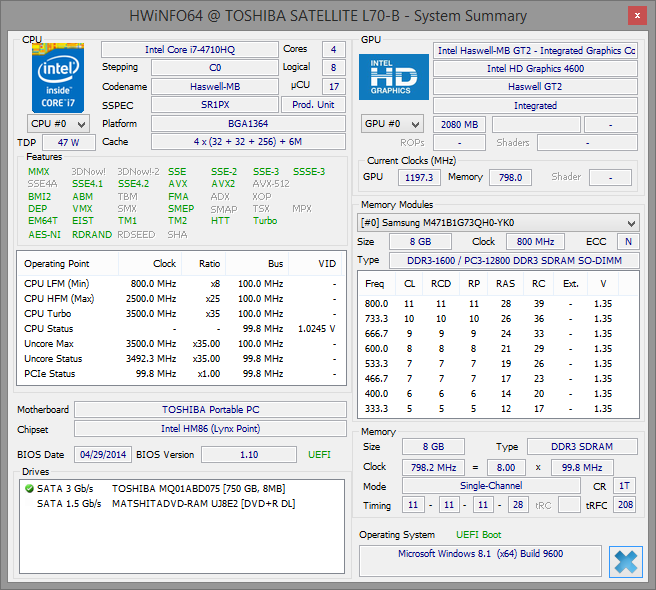Click the Intel HD Graphics logo
This screenshot has width=656, height=590.
[394, 77]
